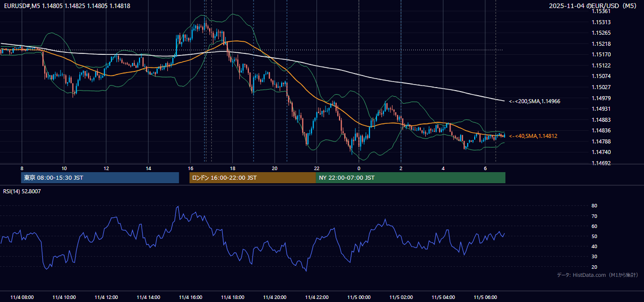Click the 11/4 16:00 date label
644x302 pixels.
click(190, 297)
